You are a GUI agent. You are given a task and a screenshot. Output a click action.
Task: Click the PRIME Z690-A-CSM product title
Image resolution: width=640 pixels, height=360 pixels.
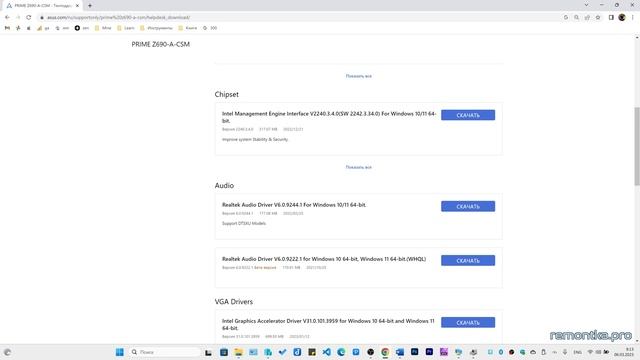click(160, 44)
